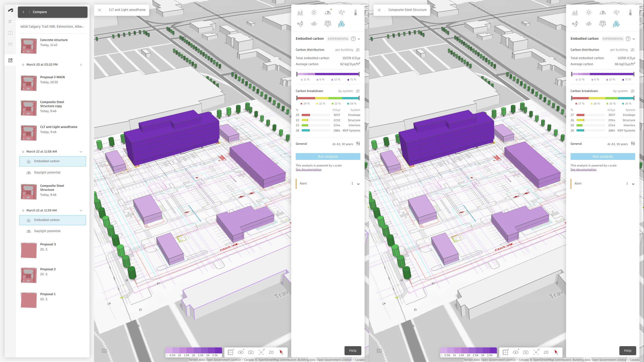Run analysis for Composite Steel Structure
644x362 pixels.
point(603,156)
